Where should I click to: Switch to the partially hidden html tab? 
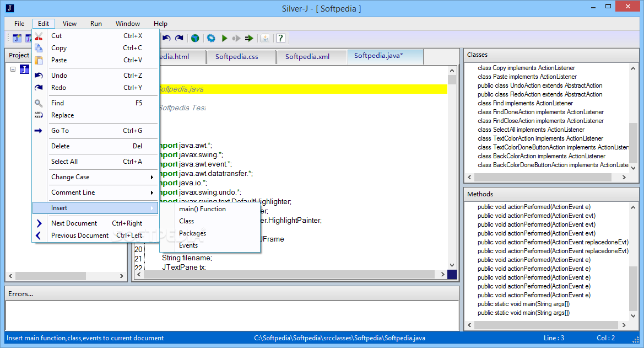point(182,57)
